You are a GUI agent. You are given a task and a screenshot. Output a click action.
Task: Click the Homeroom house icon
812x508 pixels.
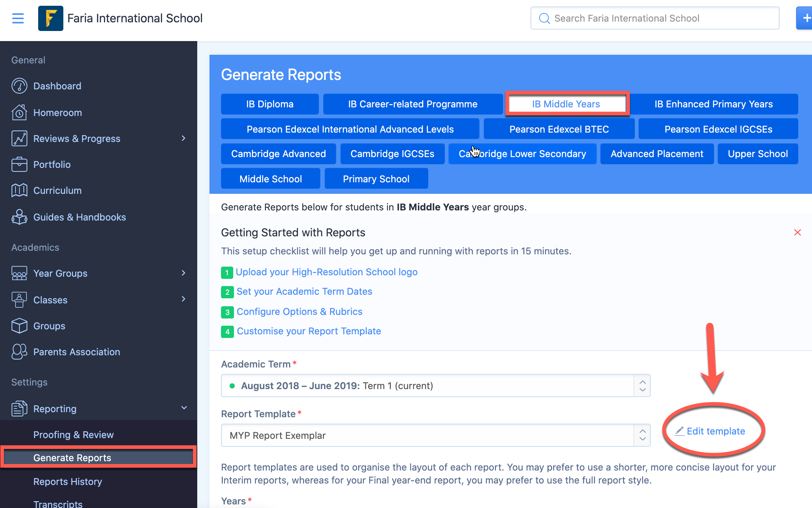pos(19,112)
